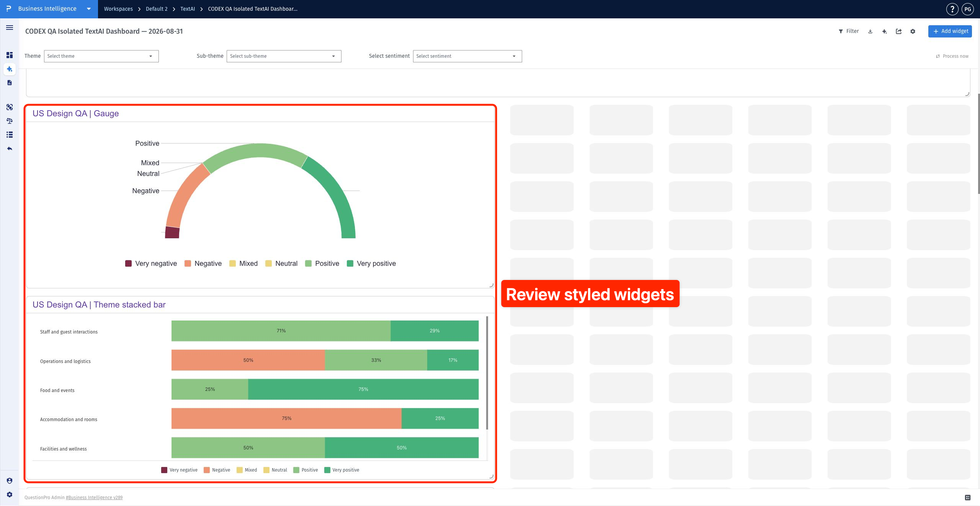The image size is (980, 506).
Task: Click the download icon in dashboard toolbar
Action: pyautogui.click(x=870, y=31)
